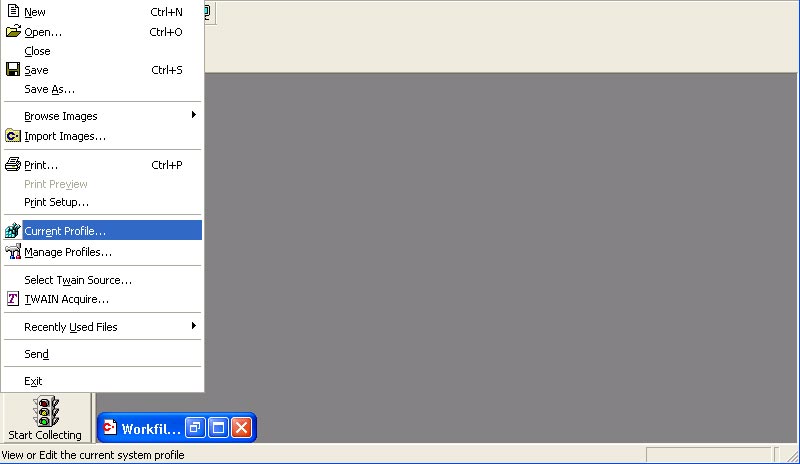Choose Send from the menu
The height and width of the screenshot is (464, 800).
coord(102,354)
